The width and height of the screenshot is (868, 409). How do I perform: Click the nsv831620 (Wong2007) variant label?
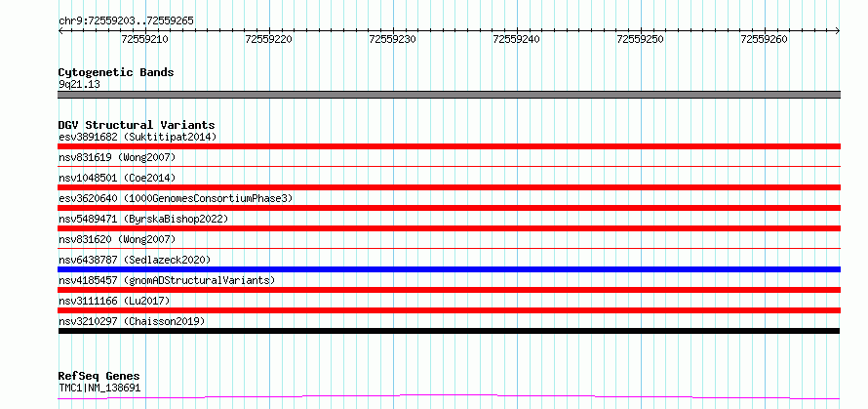click(117, 239)
